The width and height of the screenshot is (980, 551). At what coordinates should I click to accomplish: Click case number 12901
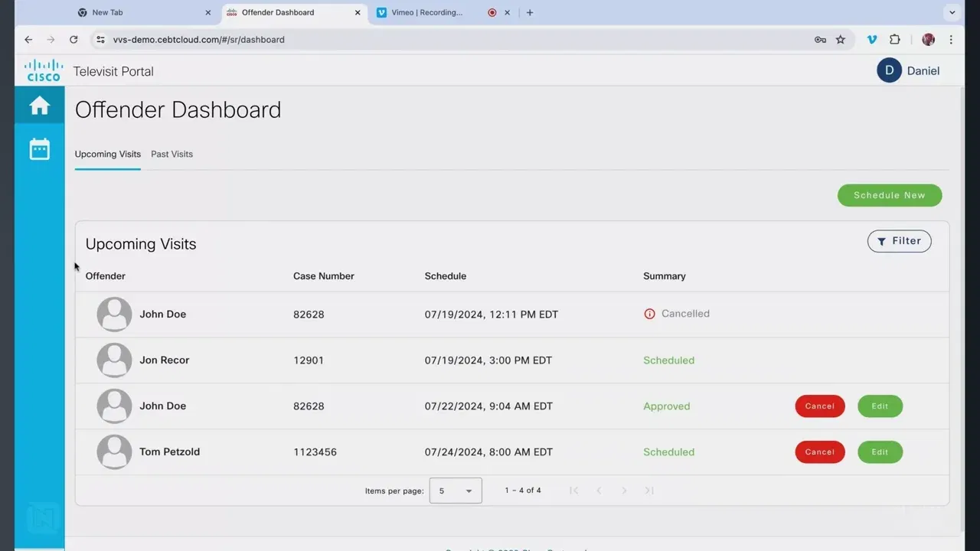(309, 360)
